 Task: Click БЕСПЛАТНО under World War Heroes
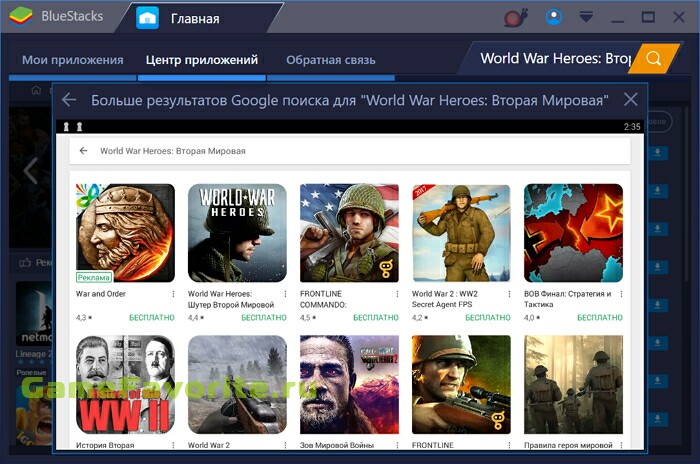[x=264, y=318]
